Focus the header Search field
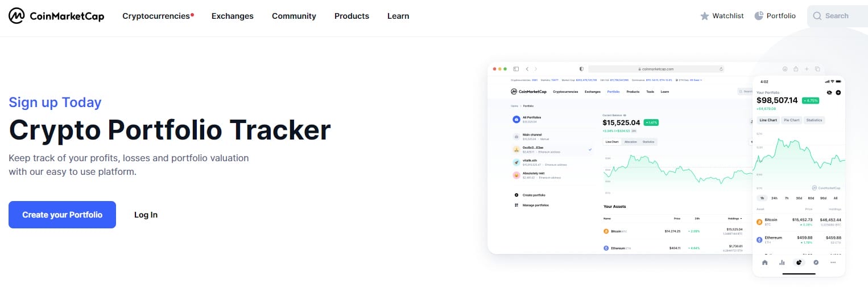The height and width of the screenshot is (299, 868). (837, 16)
